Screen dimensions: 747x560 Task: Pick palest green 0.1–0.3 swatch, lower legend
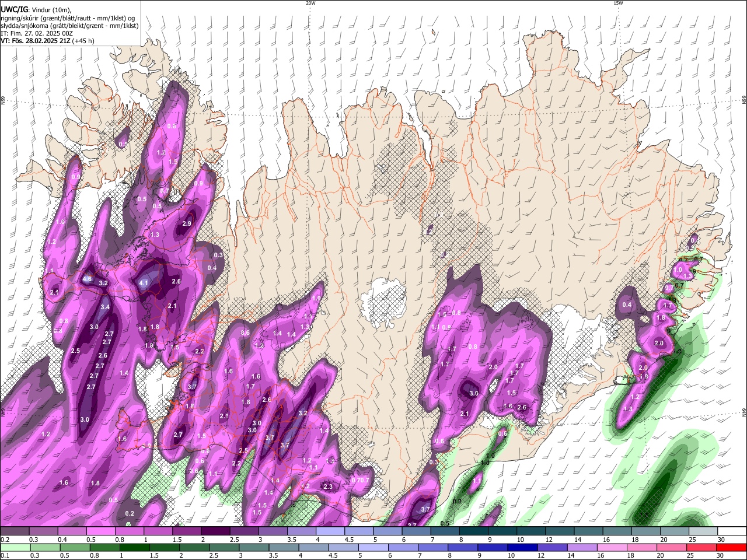point(15,547)
